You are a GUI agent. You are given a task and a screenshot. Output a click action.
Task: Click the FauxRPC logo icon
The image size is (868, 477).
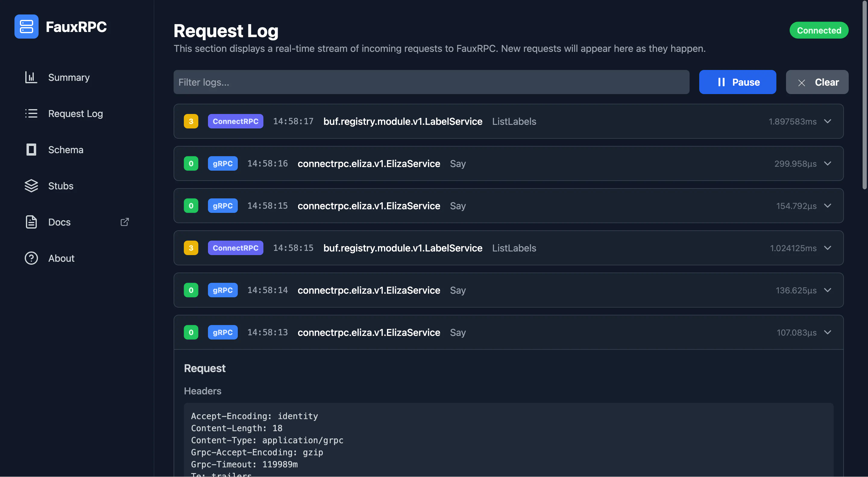point(26,26)
